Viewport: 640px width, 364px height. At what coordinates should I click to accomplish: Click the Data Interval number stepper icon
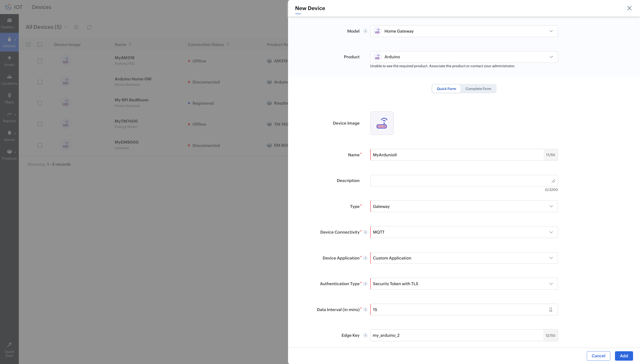(550, 310)
